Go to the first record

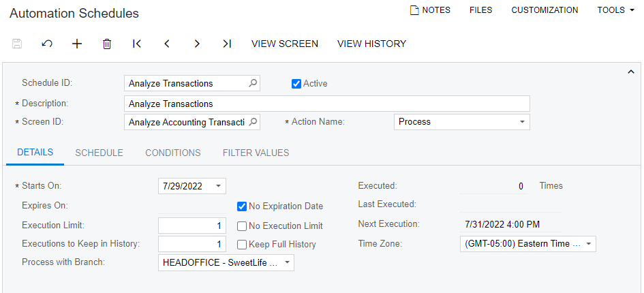(x=137, y=44)
